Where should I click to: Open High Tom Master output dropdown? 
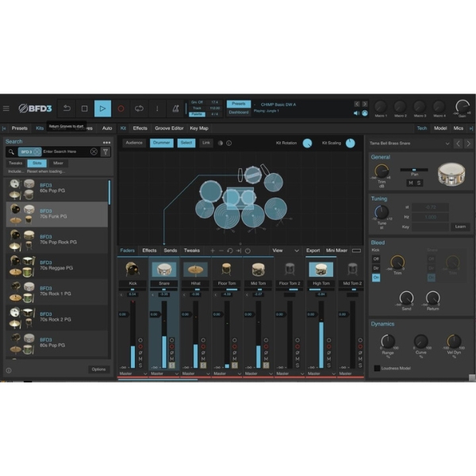tap(321, 374)
